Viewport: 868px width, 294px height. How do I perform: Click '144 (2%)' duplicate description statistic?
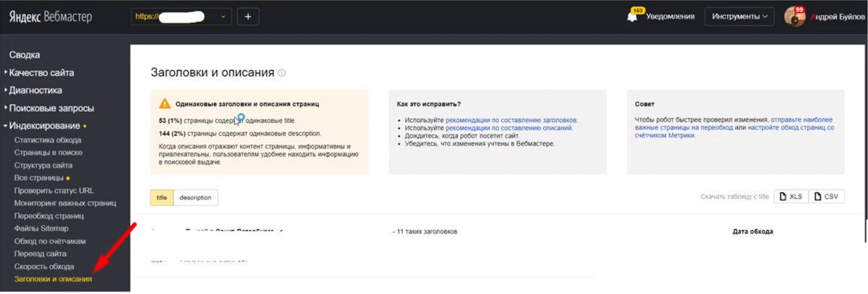172,134
